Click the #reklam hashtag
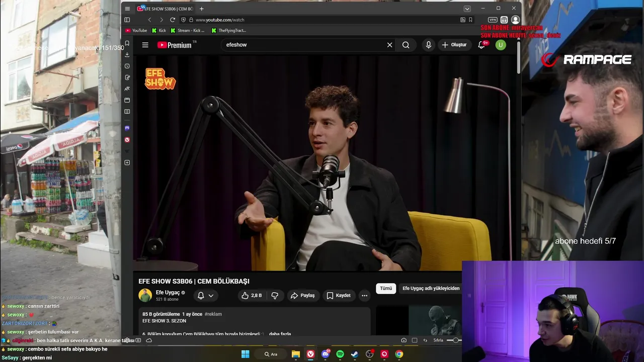Screen dimensions: 644x362 [x=213, y=314]
